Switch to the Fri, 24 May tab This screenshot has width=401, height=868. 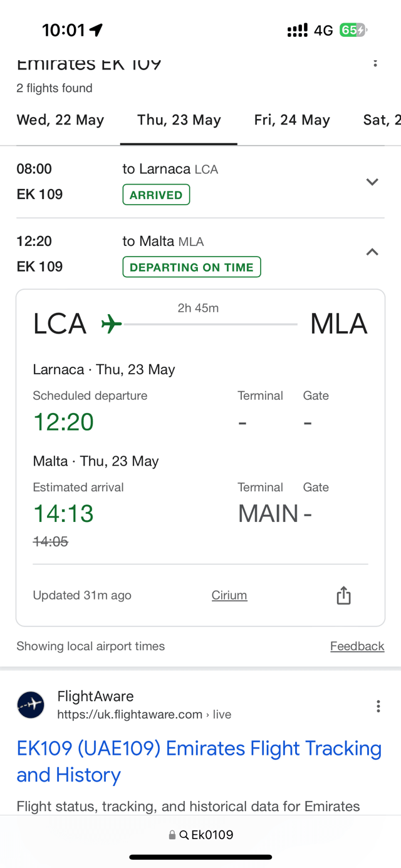tap(292, 120)
